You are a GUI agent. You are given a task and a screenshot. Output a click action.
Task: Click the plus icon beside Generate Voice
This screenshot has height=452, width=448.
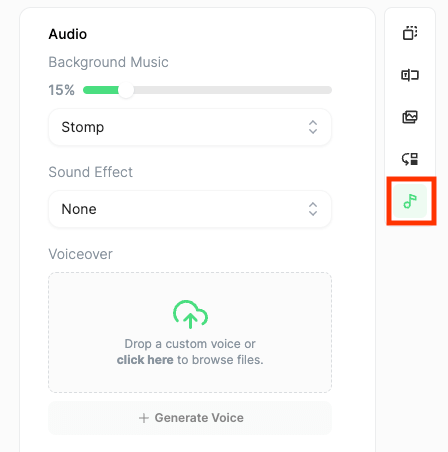(144, 418)
